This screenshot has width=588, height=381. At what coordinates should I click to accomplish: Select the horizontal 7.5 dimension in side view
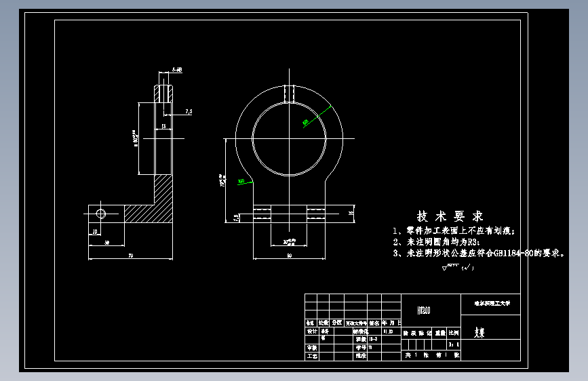point(189,111)
